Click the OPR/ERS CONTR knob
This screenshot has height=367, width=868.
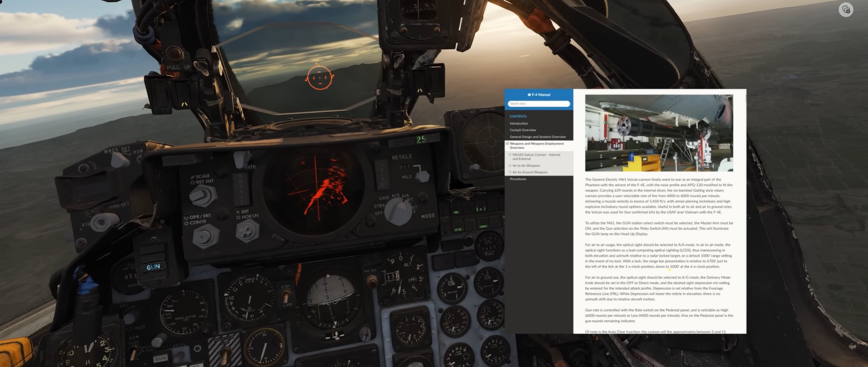[x=205, y=235]
